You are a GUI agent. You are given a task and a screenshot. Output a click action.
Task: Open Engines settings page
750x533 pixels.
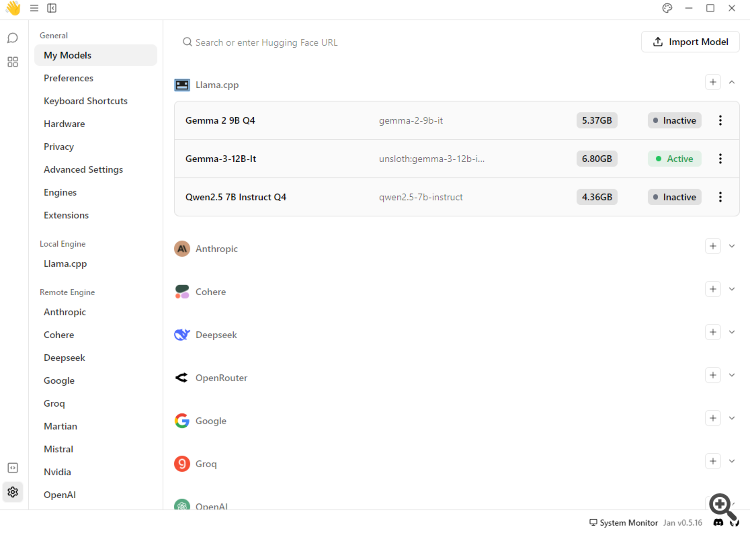pyautogui.click(x=60, y=193)
